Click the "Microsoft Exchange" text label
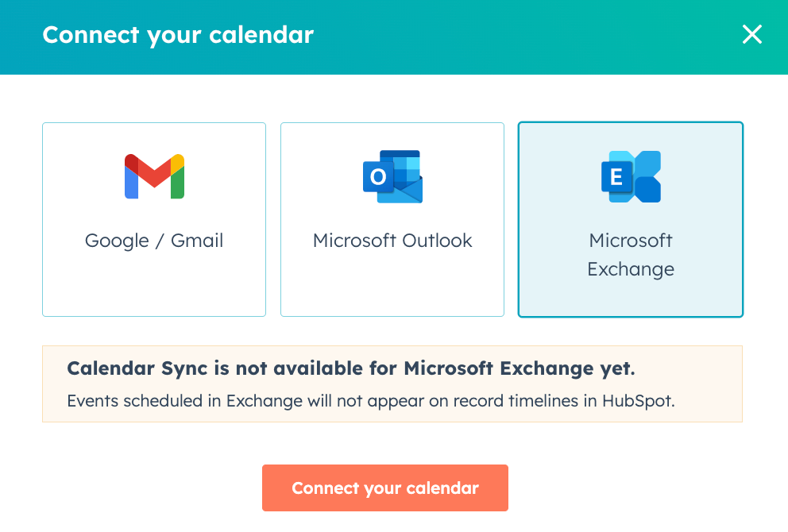 click(631, 254)
